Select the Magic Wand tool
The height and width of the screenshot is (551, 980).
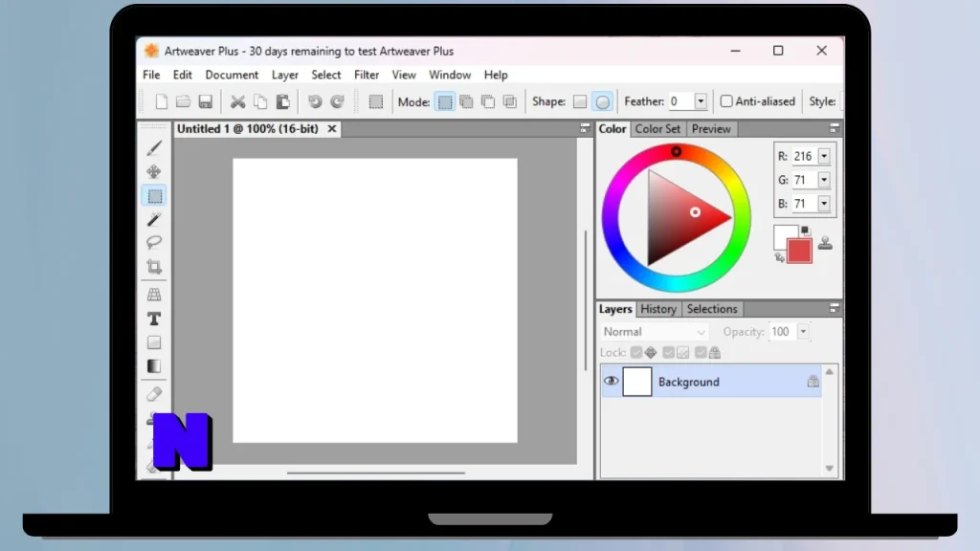154,219
